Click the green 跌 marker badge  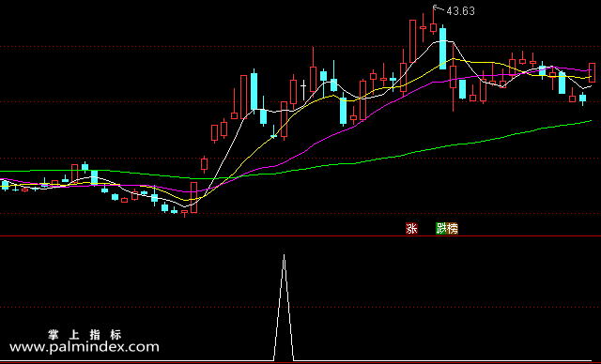tap(441, 229)
